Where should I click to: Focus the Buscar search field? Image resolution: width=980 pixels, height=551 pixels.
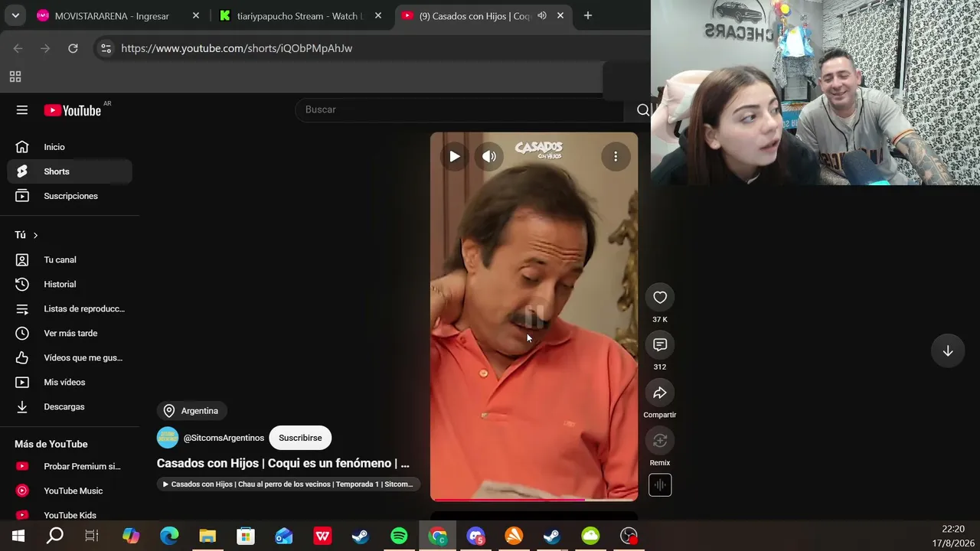[x=459, y=110]
